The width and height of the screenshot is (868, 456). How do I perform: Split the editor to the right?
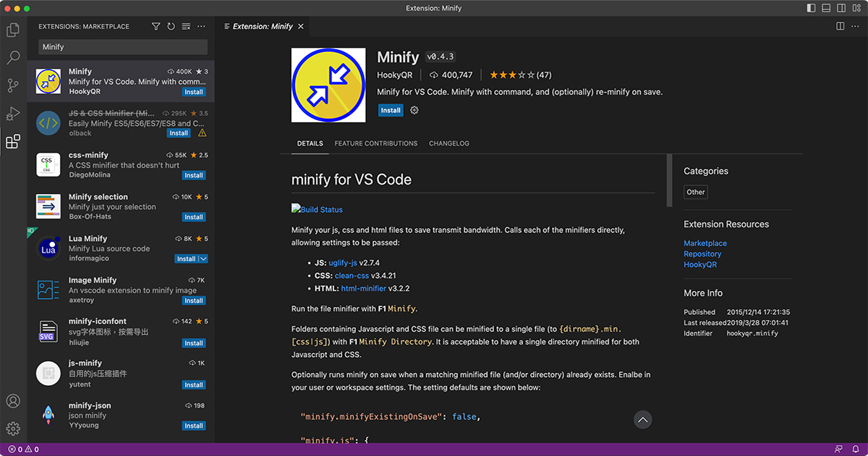click(x=841, y=26)
